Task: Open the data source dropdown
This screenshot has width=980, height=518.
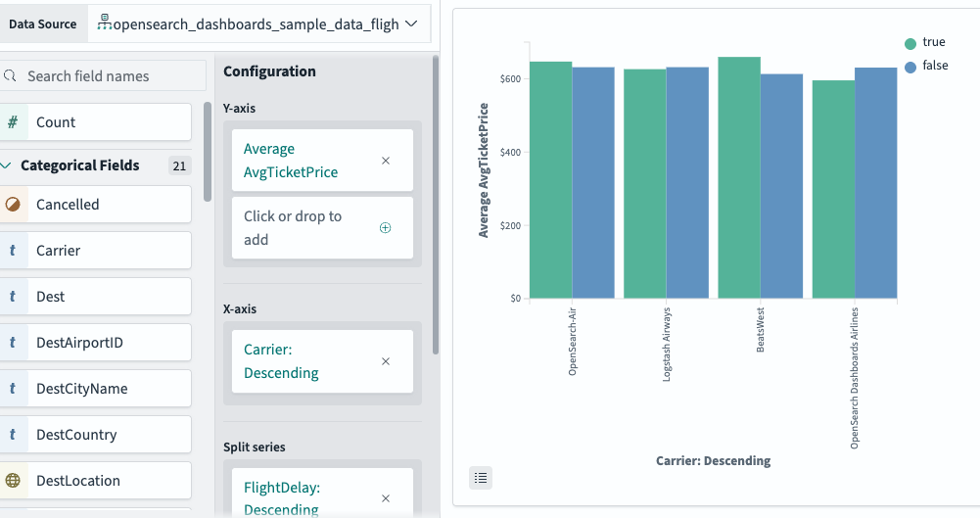Action: [258, 24]
